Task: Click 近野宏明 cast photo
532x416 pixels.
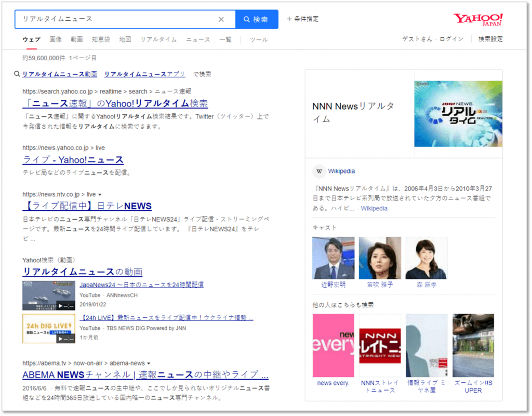Action: click(x=333, y=258)
